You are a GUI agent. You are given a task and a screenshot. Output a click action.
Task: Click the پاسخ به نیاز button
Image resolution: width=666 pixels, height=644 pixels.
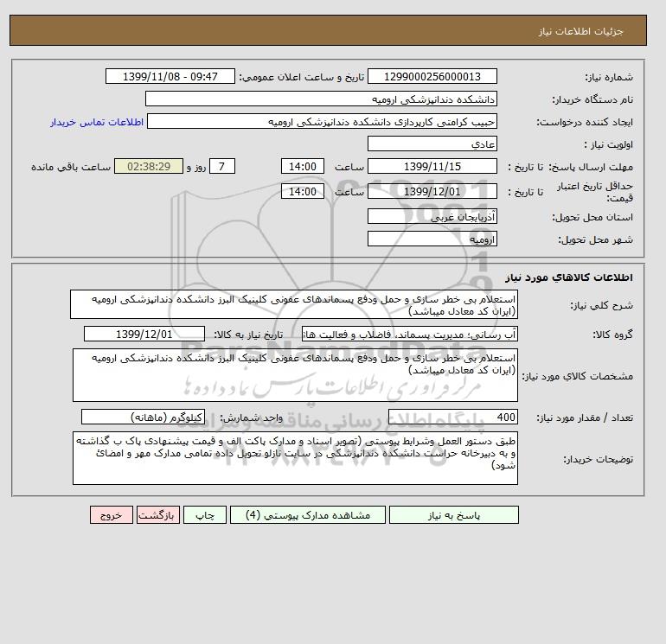coord(453,515)
